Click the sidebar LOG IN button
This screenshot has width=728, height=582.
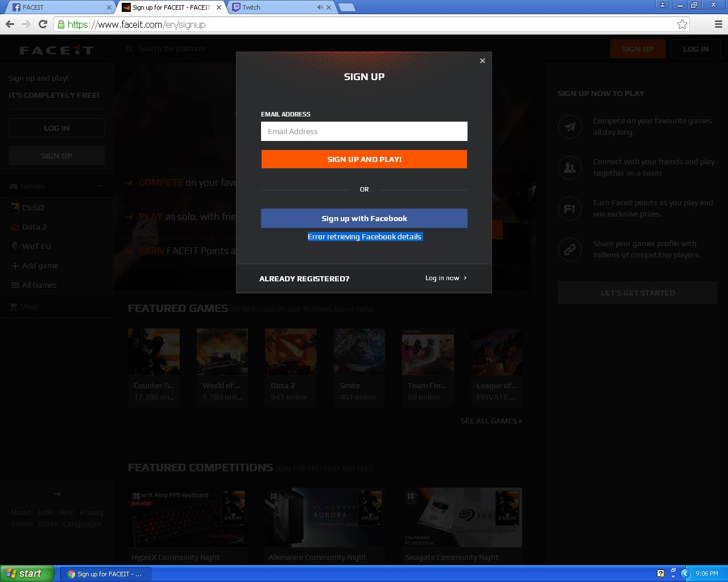56,128
